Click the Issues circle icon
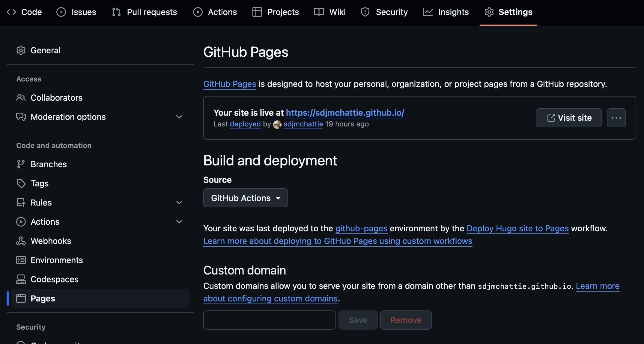Image resolution: width=644 pixels, height=344 pixels. tap(61, 12)
